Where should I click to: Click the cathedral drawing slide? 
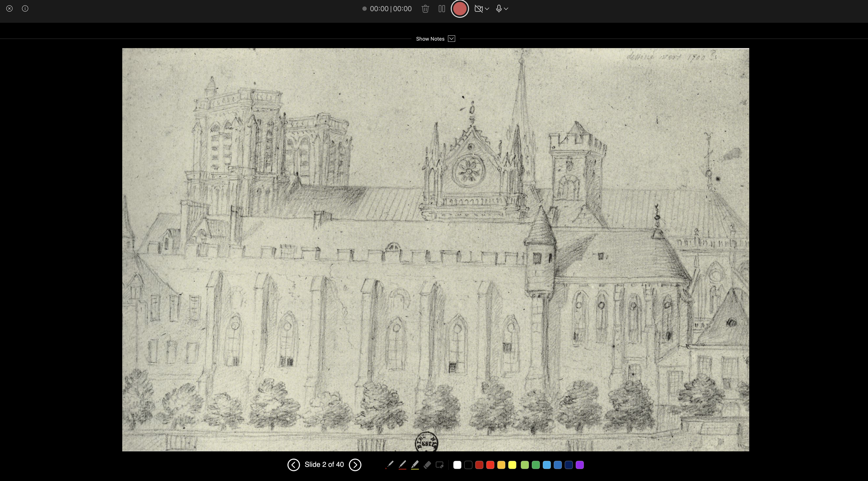pos(435,249)
